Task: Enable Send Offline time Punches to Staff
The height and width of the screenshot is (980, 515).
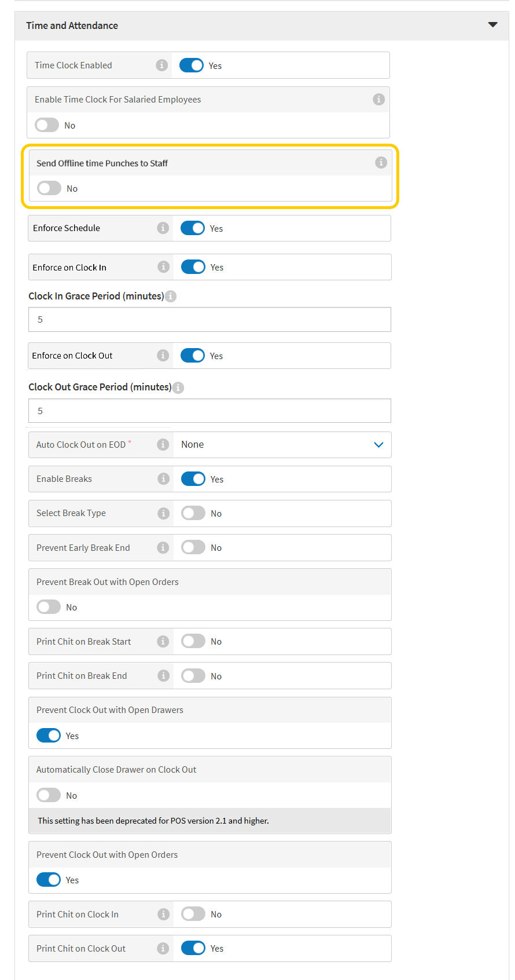Action: pyautogui.click(x=49, y=188)
